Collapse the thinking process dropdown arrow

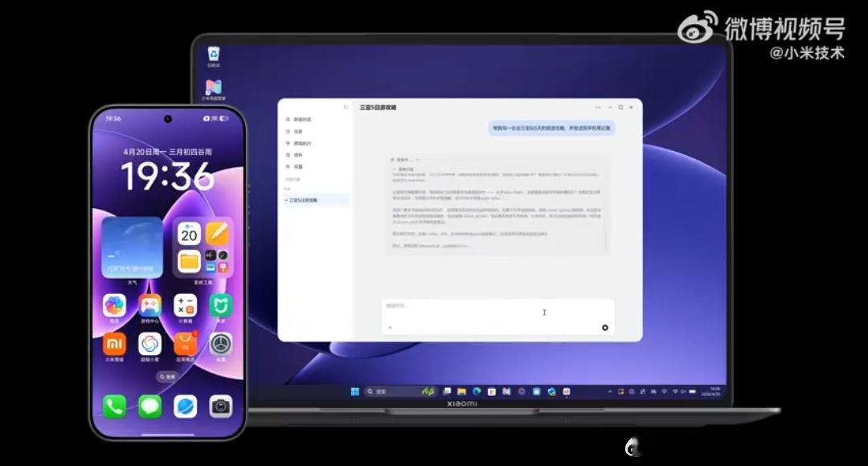418,160
